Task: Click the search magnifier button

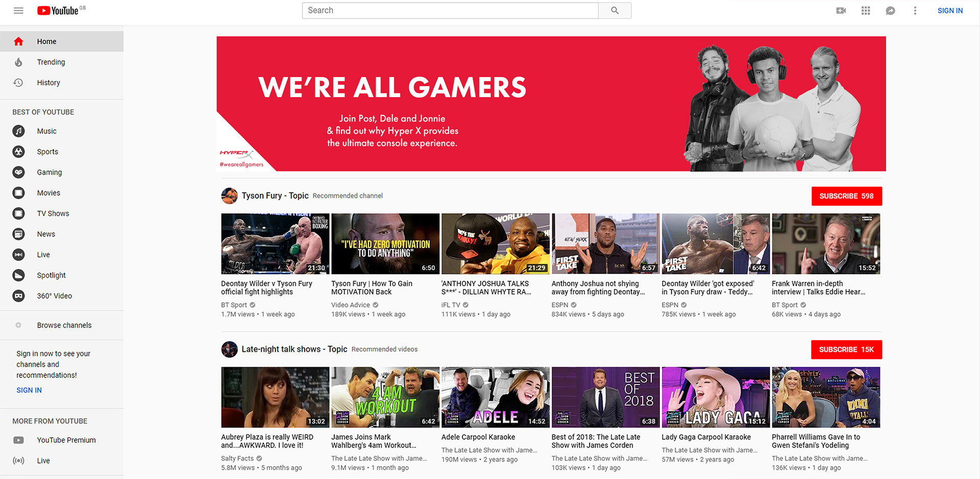Action: 615,10
